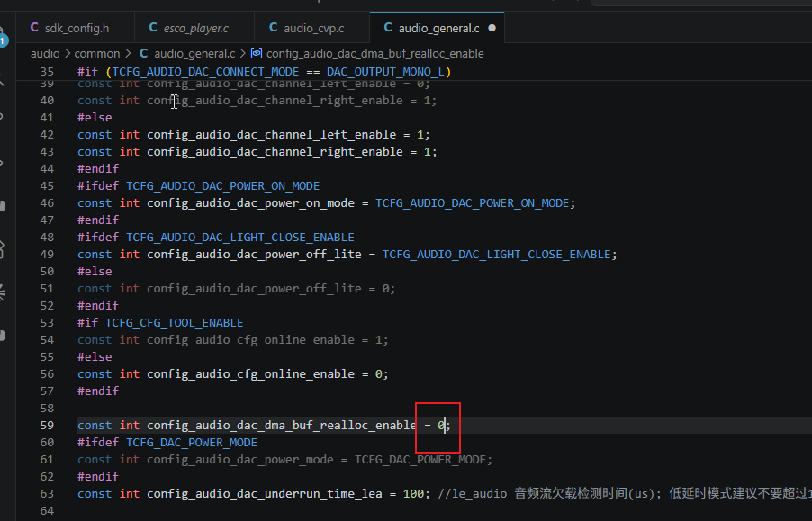Switch to the audio_cvp.c tab
This screenshot has width=812, height=521.
click(312, 28)
